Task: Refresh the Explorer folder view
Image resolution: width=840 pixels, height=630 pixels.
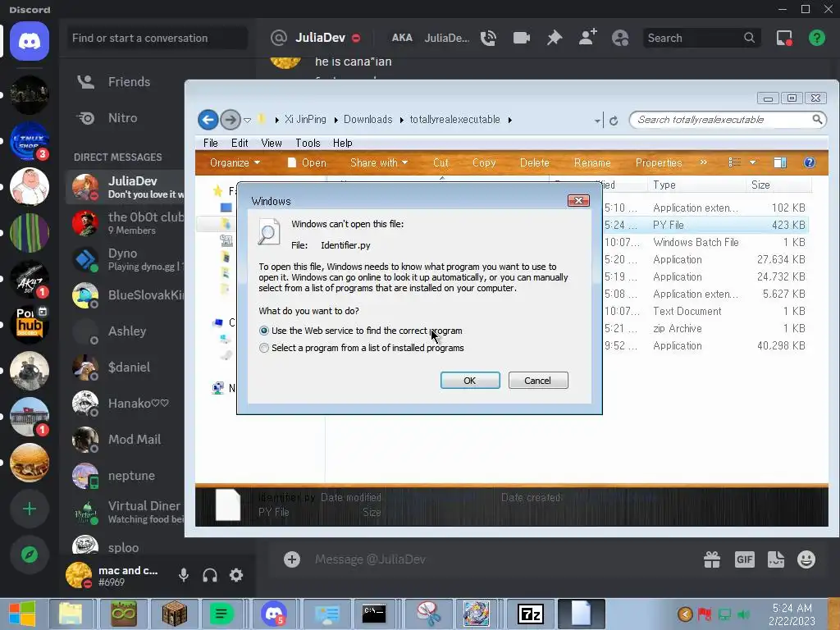Action: point(614,121)
